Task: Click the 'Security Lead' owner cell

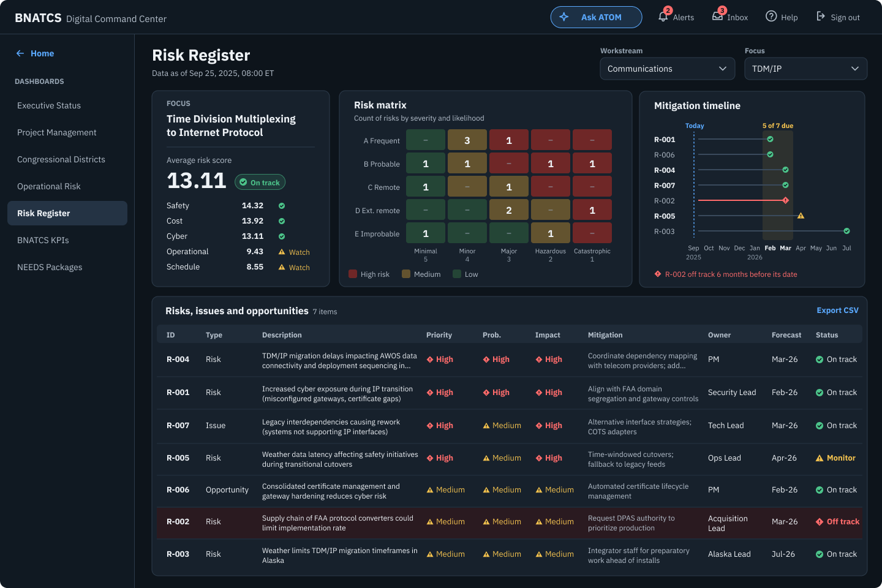Action: click(732, 393)
